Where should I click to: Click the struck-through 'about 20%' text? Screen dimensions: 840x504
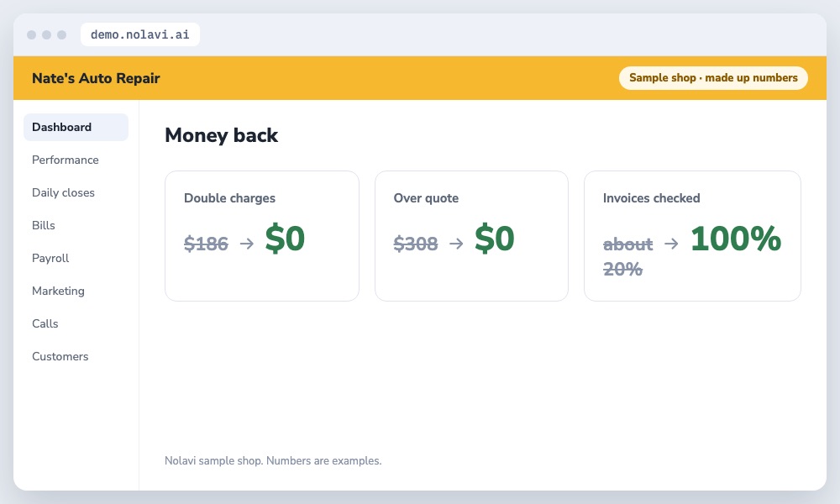point(627,256)
